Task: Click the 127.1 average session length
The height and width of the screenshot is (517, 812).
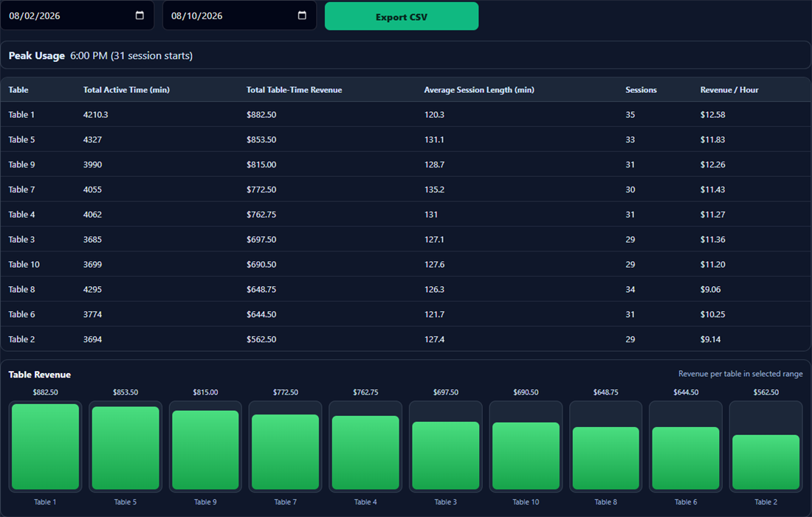Action: tap(434, 239)
